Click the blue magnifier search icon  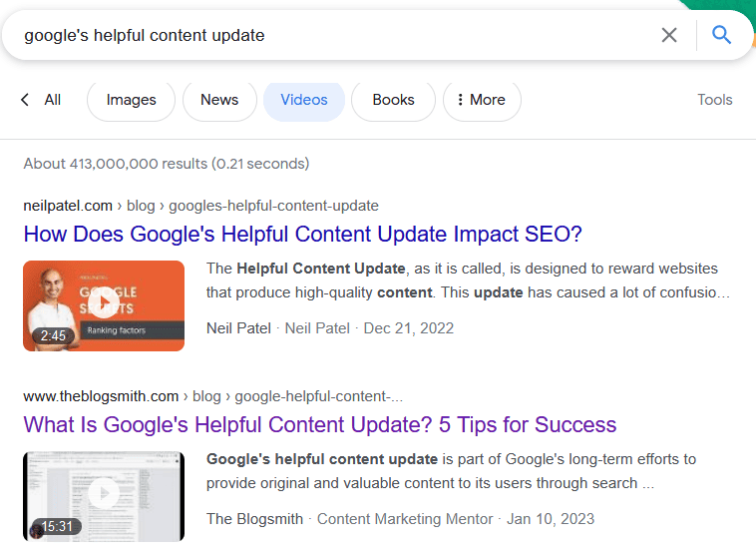coord(721,35)
